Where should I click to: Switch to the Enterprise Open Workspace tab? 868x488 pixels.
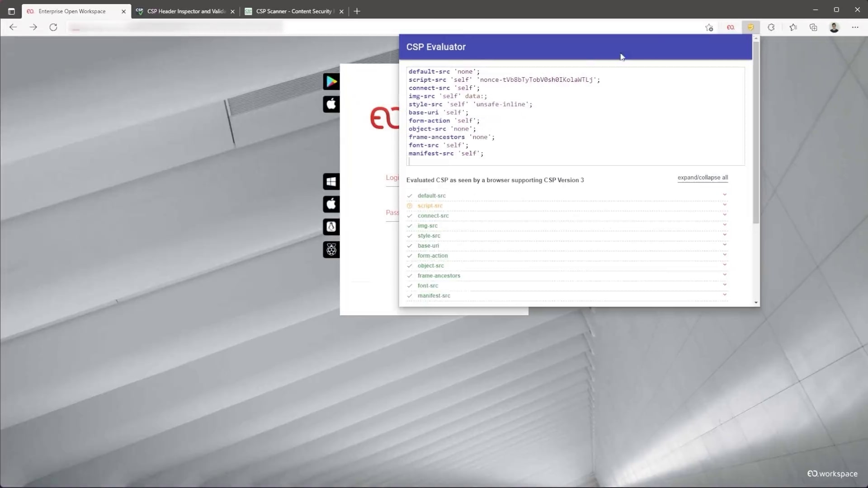(x=72, y=11)
